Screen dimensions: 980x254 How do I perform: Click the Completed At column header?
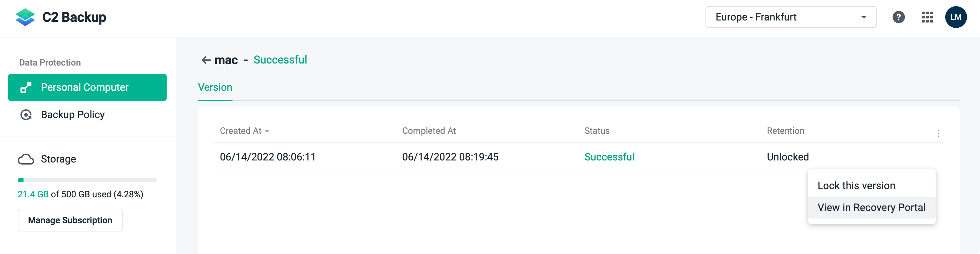(429, 131)
